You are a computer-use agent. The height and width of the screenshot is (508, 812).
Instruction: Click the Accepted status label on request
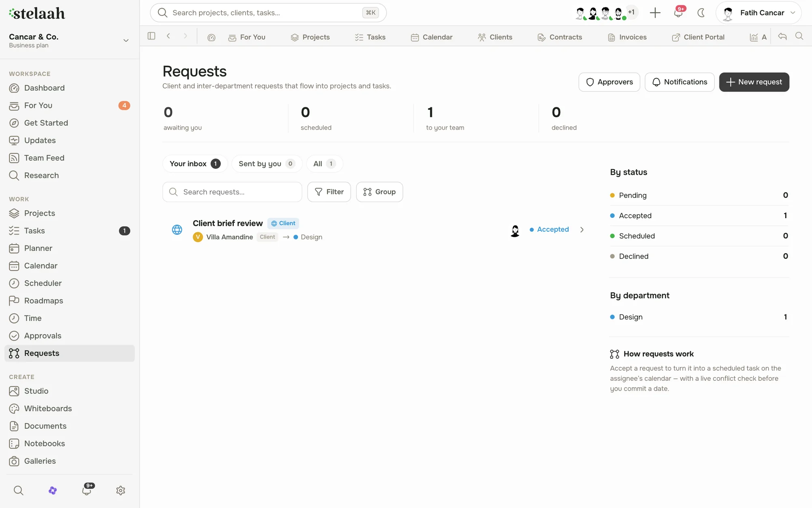pyautogui.click(x=549, y=230)
